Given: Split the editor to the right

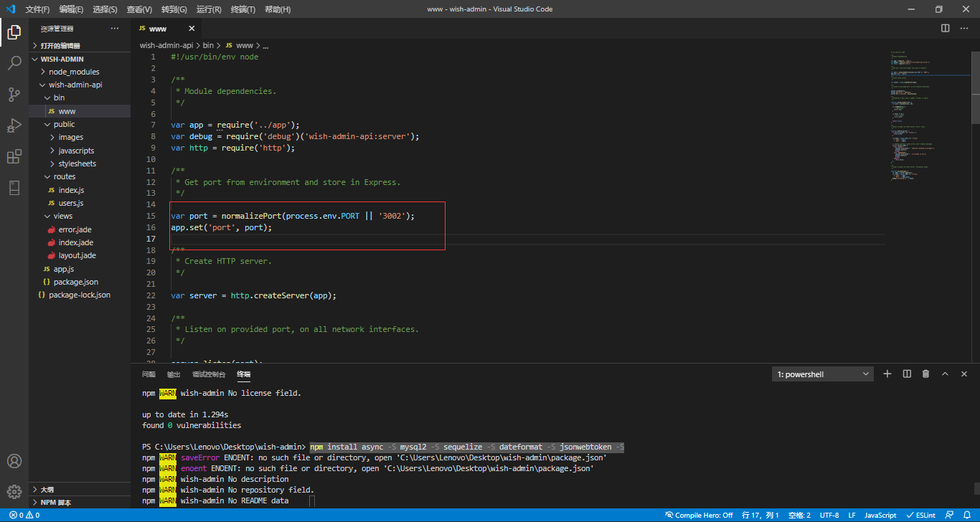Looking at the screenshot, I should pyautogui.click(x=946, y=28).
